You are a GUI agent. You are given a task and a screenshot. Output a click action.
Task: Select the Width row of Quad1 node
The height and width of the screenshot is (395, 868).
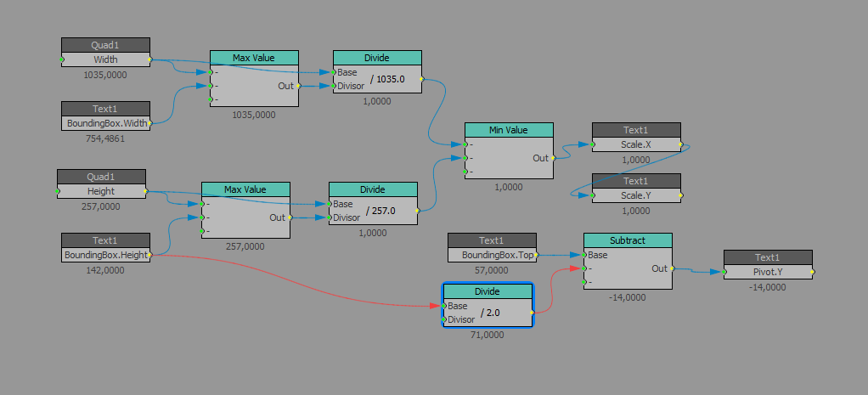click(105, 59)
